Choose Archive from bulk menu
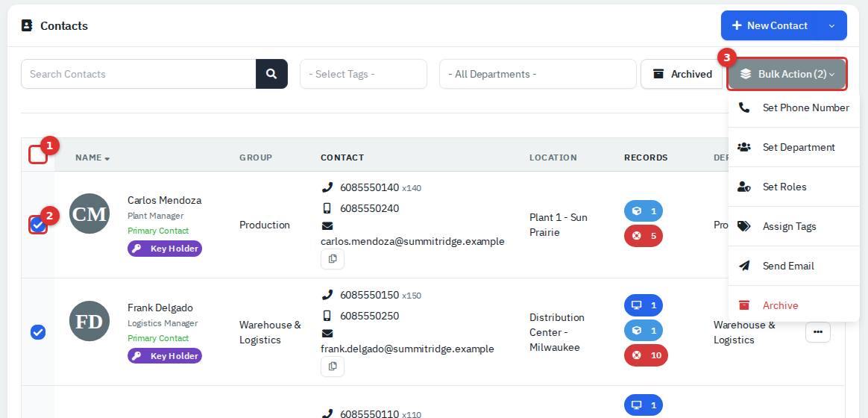 (794, 305)
